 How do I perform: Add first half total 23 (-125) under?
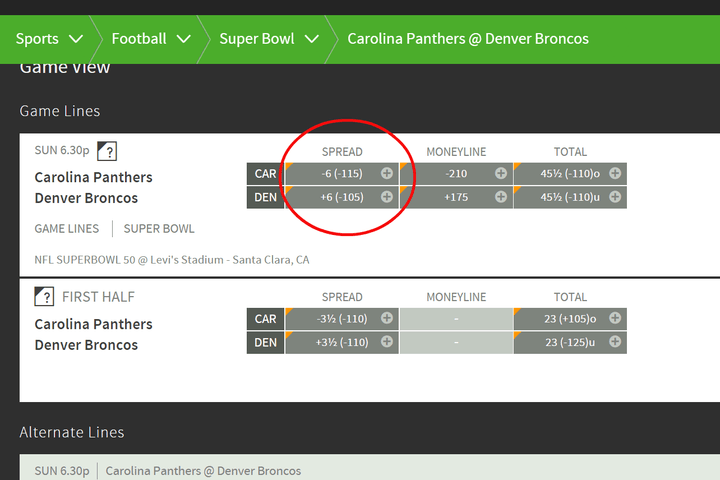tap(570, 342)
